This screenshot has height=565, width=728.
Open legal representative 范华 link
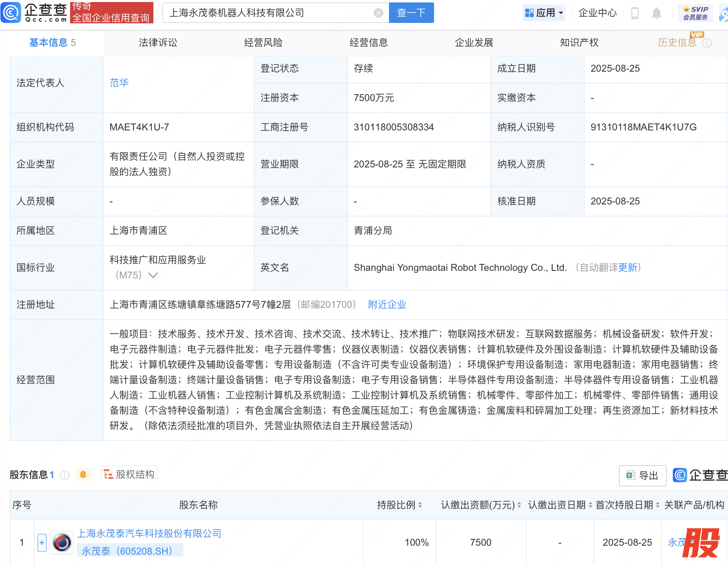click(119, 83)
